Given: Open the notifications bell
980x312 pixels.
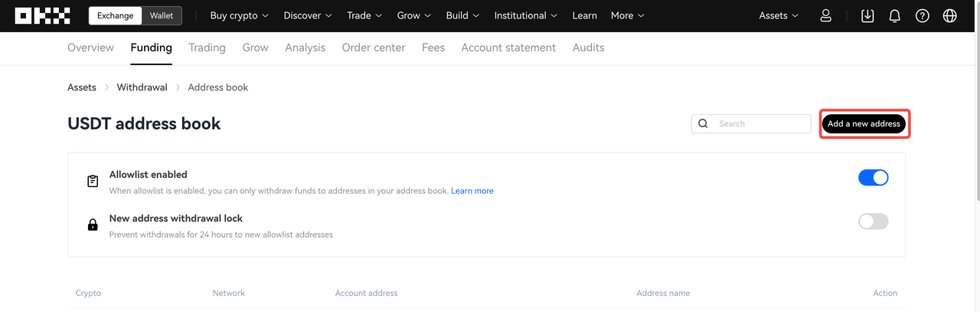Looking at the screenshot, I should pyautogui.click(x=894, y=15).
